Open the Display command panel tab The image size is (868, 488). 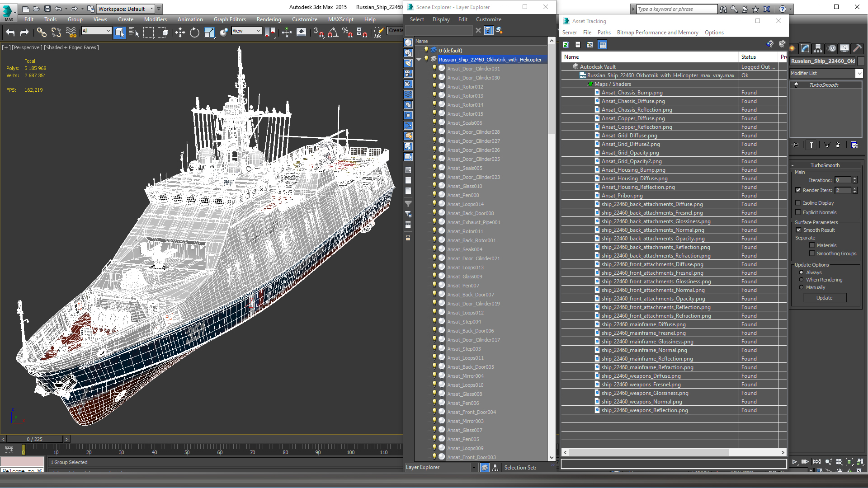pos(844,48)
